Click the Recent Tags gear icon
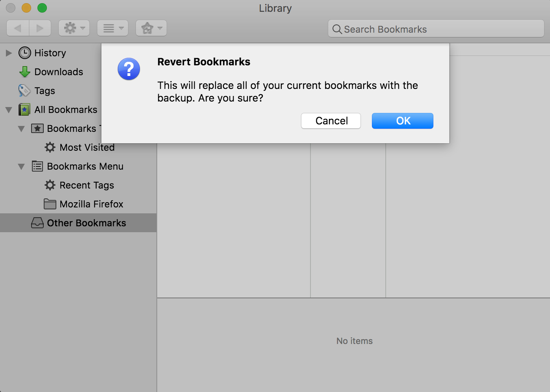 tap(50, 185)
